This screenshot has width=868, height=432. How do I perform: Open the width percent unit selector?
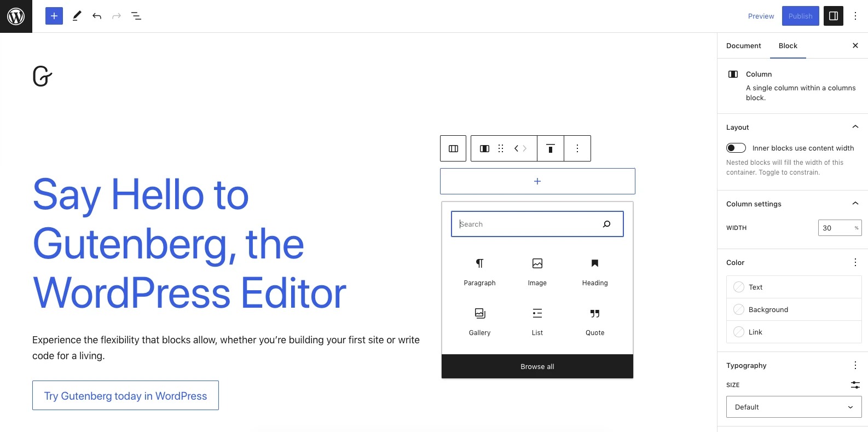[857, 228]
